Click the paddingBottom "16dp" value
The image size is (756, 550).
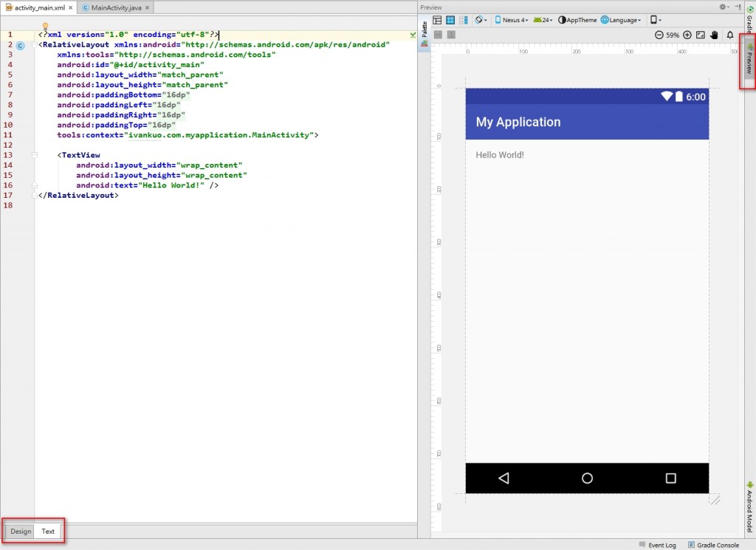point(176,95)
